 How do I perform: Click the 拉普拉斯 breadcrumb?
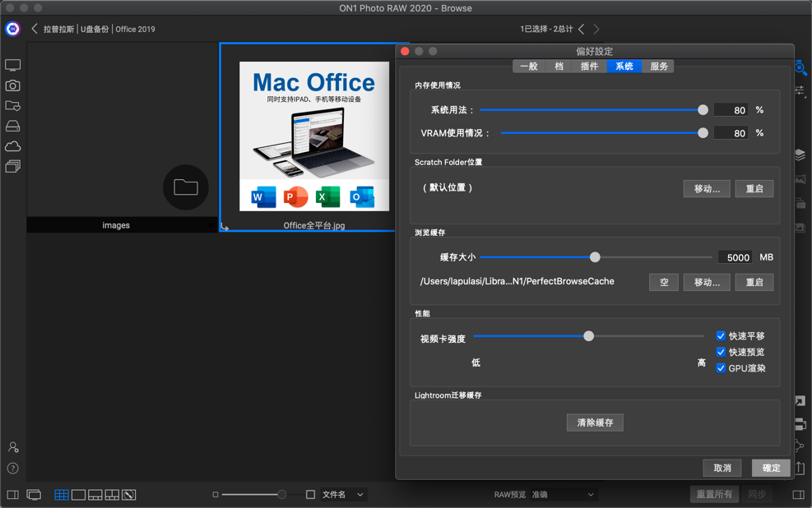coord(58,29)
